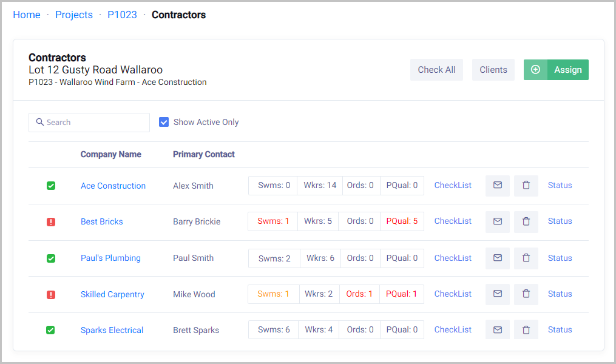Screen dimensions: 616x364
Task: Open the Clients button
Action: (493, 70)
